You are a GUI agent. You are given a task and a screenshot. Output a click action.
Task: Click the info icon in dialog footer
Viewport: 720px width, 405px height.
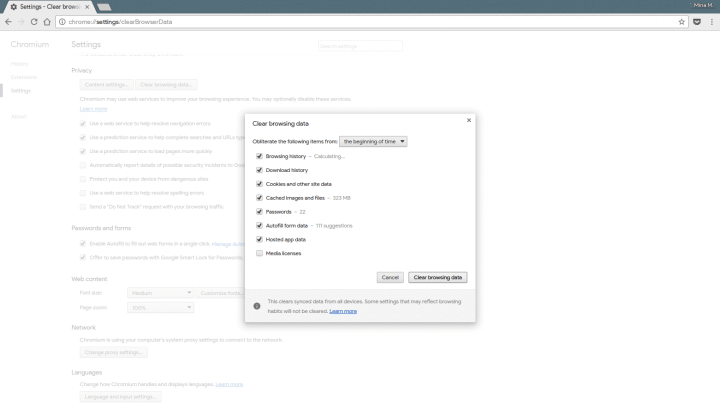(257, 306)
